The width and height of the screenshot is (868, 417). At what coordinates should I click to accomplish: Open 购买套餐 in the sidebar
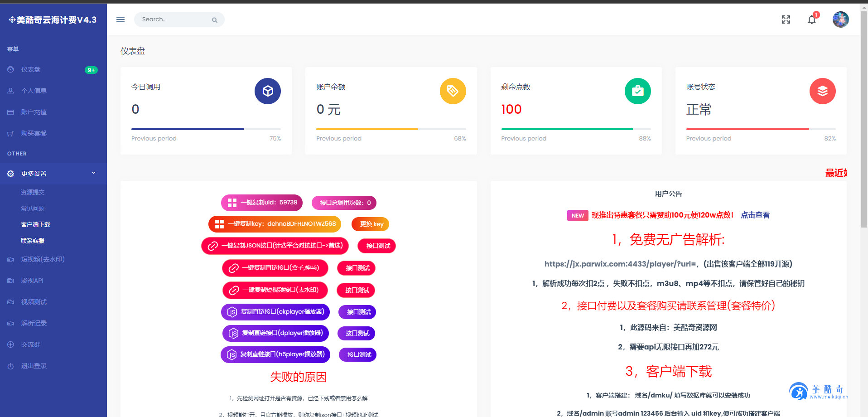click(x=53, y=133)
